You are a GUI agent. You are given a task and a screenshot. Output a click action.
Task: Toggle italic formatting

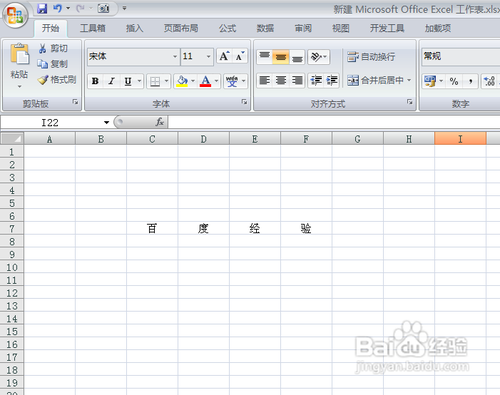[111, 81]
